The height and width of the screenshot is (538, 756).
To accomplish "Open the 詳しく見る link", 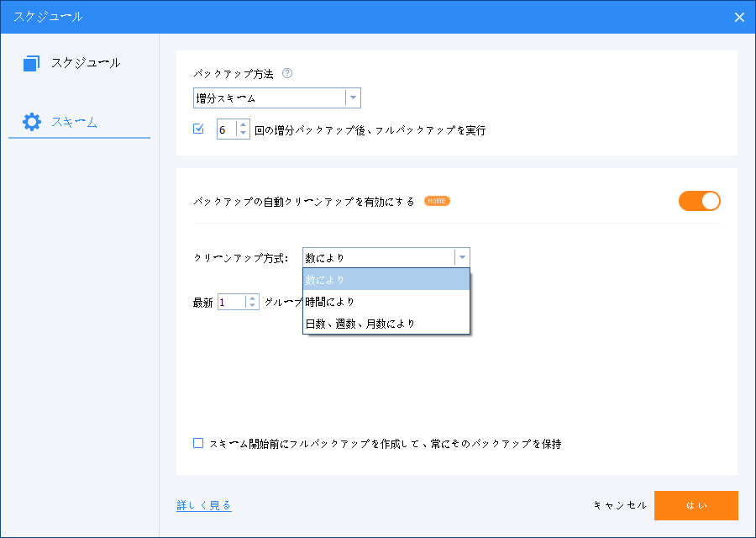I will coord(204,505).
